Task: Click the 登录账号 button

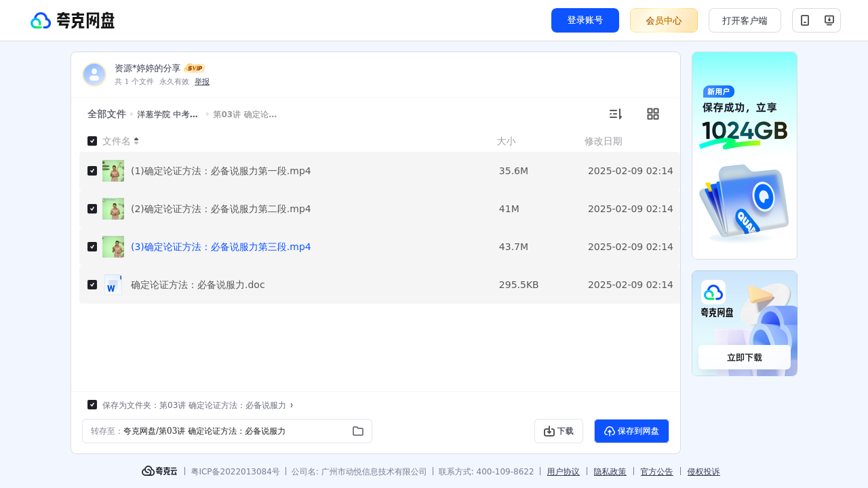Action: pyautogui.click(x=585, y=20)
